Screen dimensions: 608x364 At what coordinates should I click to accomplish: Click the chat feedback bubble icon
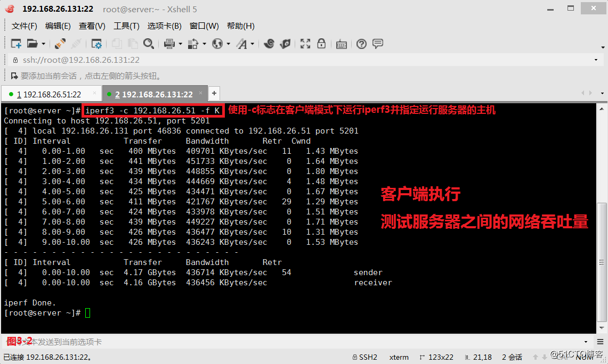(378, 43)
